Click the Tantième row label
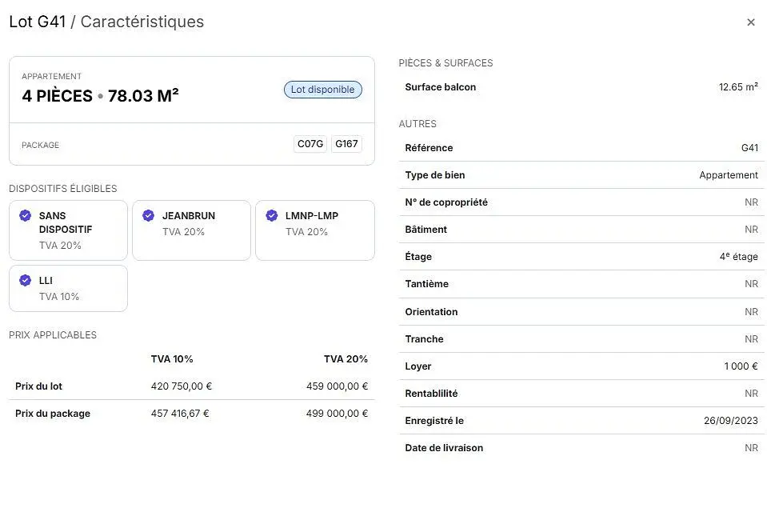 (x=426, y=284)
